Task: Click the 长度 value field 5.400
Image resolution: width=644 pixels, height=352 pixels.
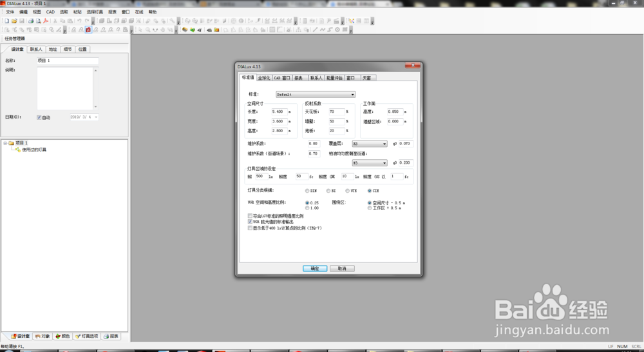Action: click(x=279, y=112)
